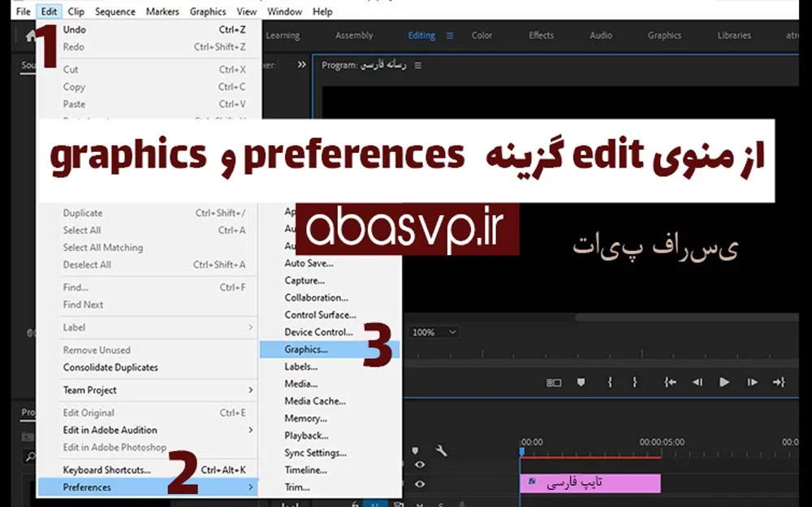This screenshot has height=507, width=812.
Task: Switch to the Audio workspace
Action: coord(601,35)
